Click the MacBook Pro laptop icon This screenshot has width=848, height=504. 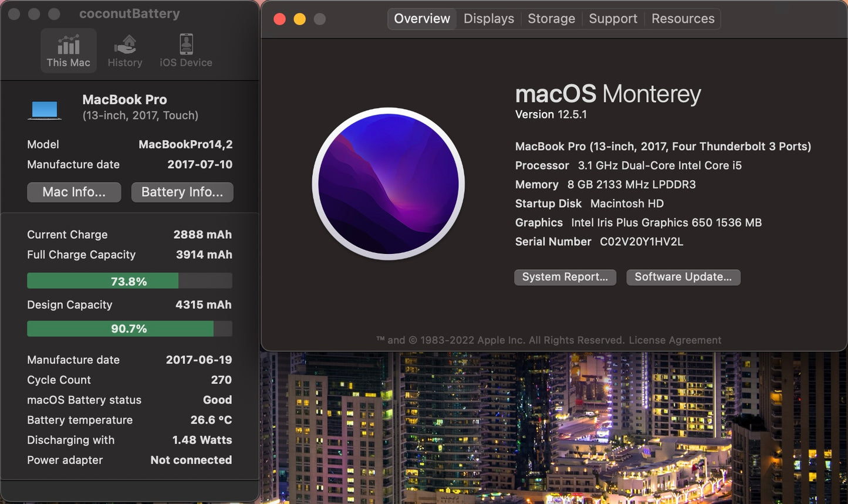[x=45, y=110]
